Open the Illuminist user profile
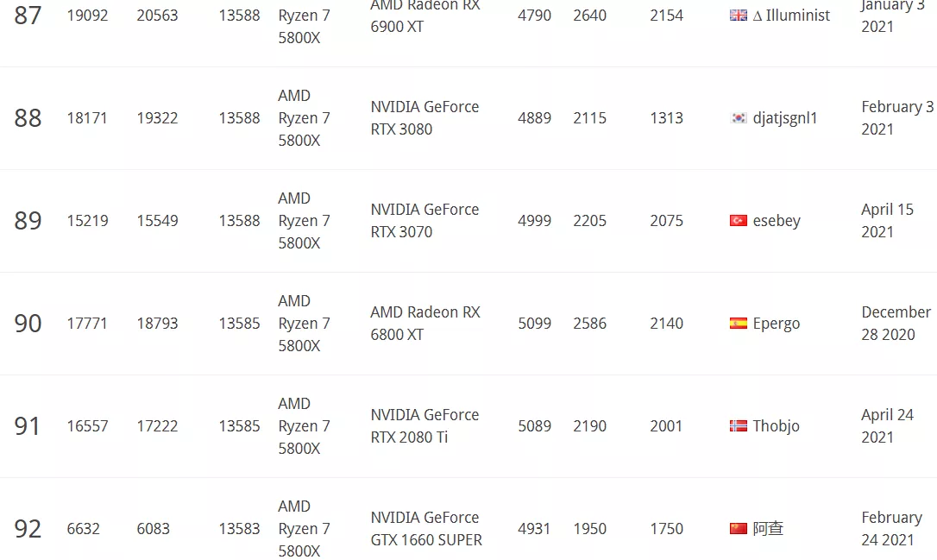Image resolution: width=937 pixels, height=560 pixels. pyautogui.click(x=797, y=16)
